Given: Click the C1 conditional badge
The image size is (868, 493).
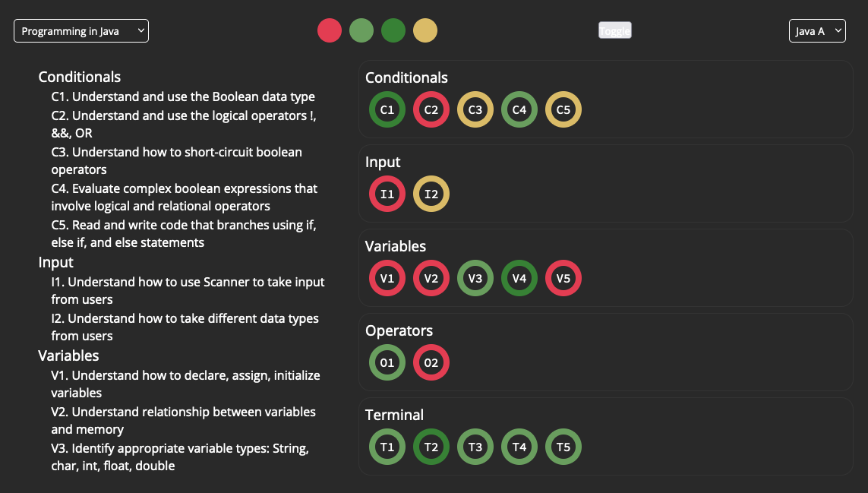Looking at the screenshot, I should 387,109.
